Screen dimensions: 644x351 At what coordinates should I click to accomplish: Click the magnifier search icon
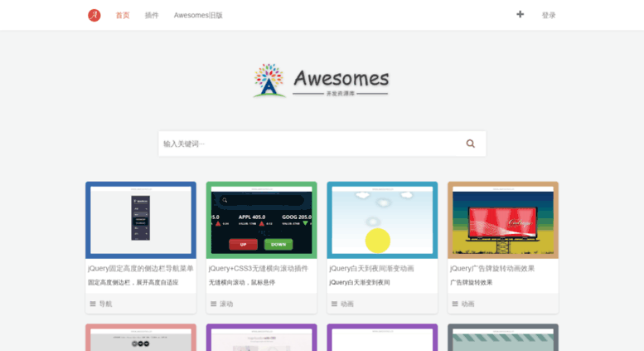point(470,144)
